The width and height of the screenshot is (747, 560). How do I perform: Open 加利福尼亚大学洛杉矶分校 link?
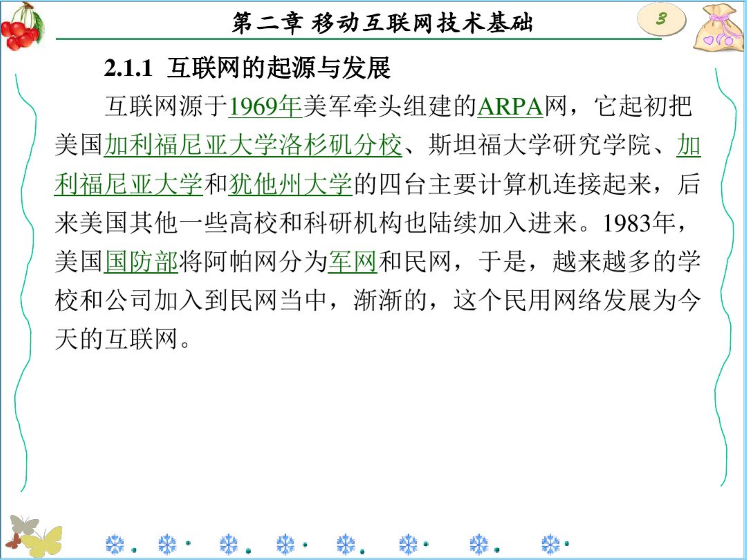[x=253, y=145]
